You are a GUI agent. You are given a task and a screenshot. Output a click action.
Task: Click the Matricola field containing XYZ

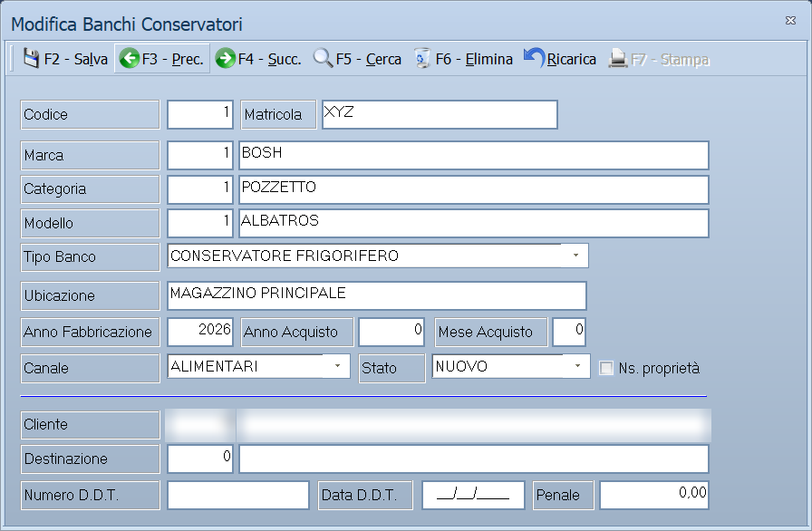(440, 114)
